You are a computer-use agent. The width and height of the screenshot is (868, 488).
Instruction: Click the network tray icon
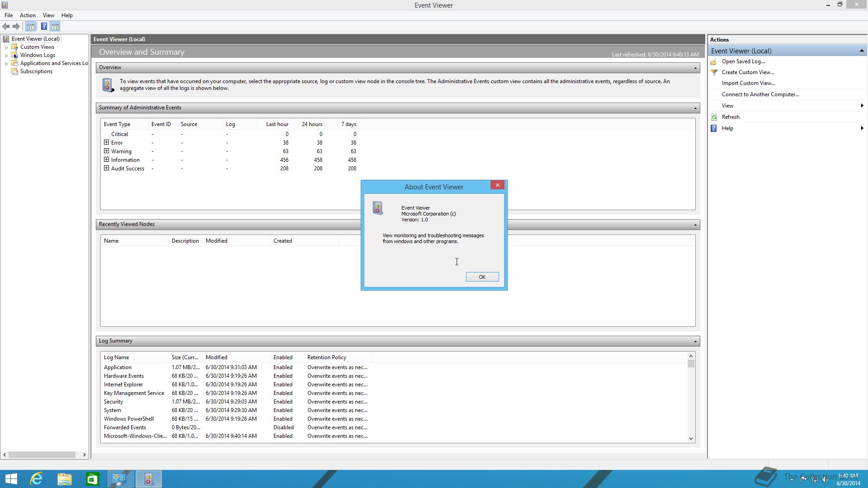point(815,479)
